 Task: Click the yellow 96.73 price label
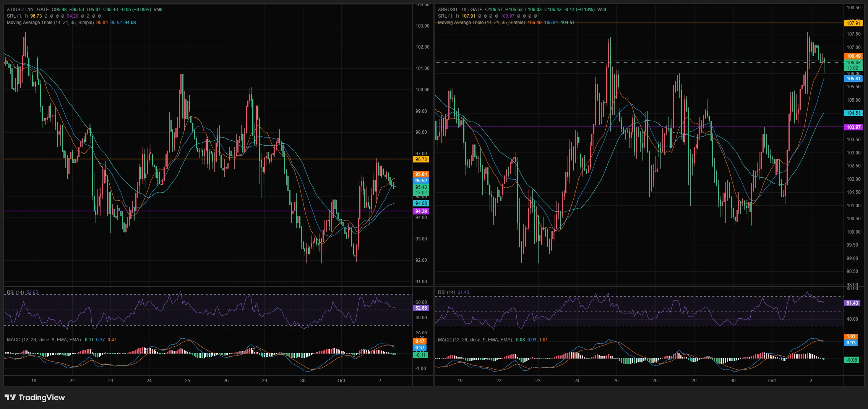[x=421, y=159]
